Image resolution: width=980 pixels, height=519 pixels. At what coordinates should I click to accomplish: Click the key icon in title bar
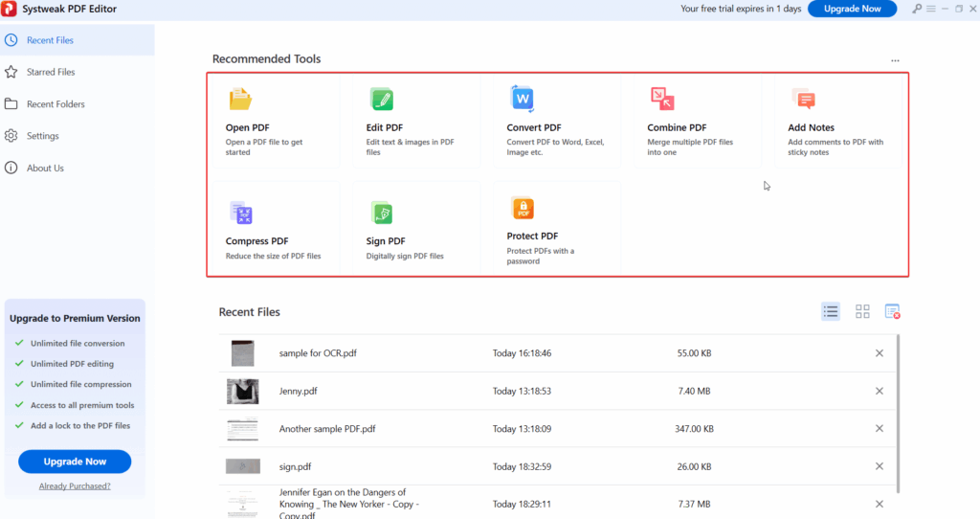[916, 9]
